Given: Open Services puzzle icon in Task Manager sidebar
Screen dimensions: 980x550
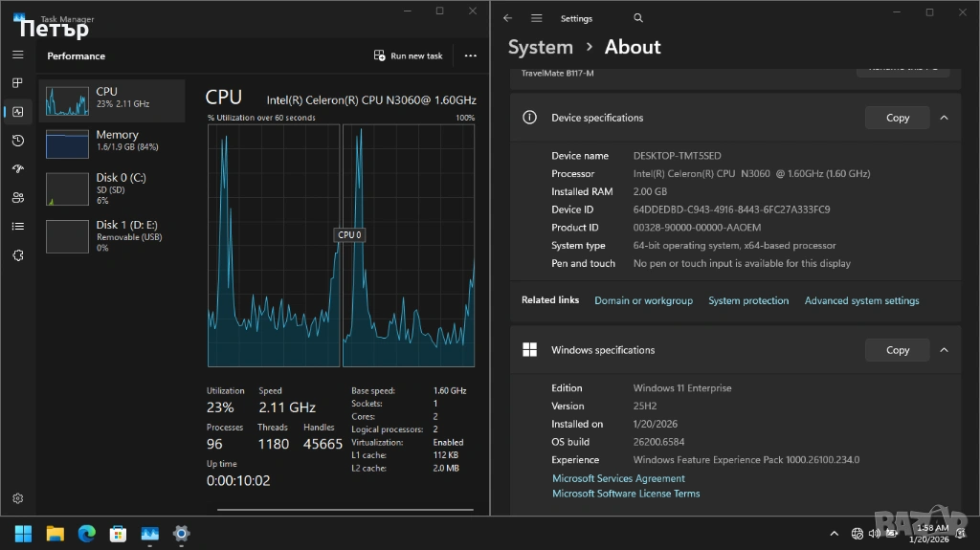Looking at the screenshot, I should pyautogui.click(x=17, y=255).
